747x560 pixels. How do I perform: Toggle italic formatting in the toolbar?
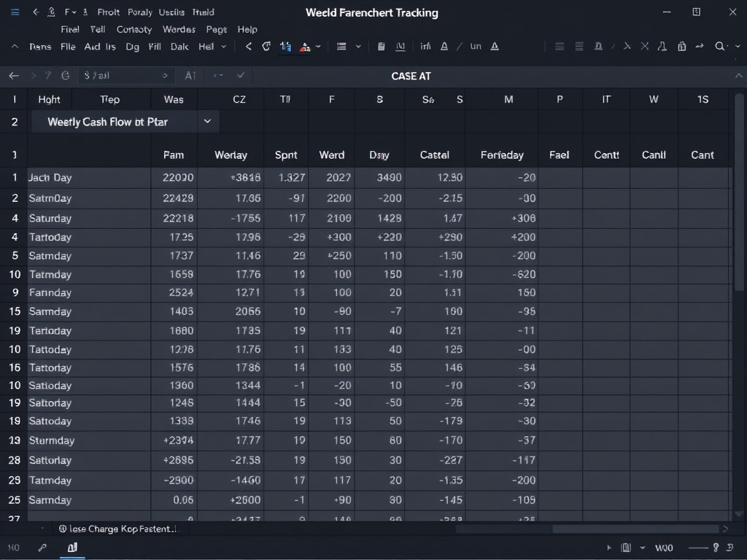(458, 46)
